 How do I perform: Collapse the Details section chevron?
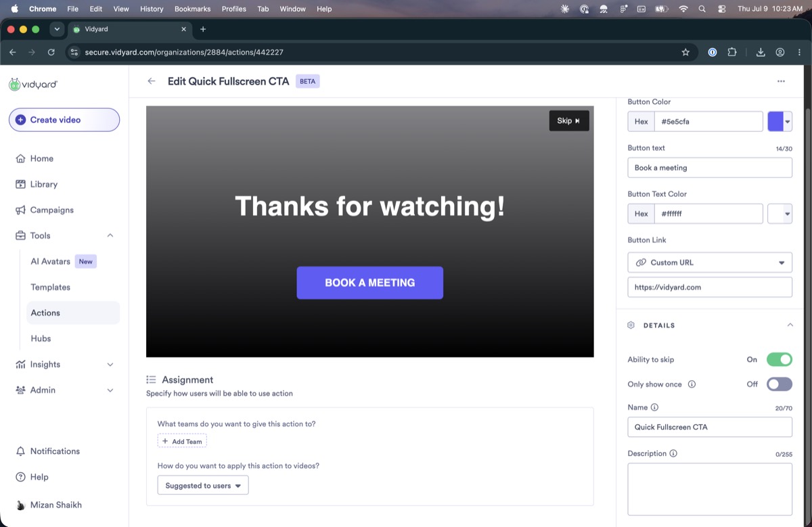790,325
